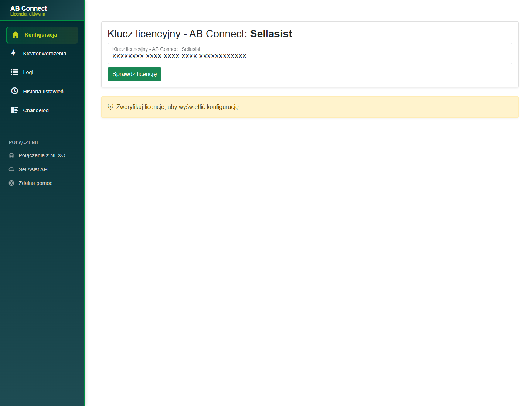Image resolution: width=532 pixels, height=406 pixels.
Task: Open the SellAsist API link
Action: 42,169
